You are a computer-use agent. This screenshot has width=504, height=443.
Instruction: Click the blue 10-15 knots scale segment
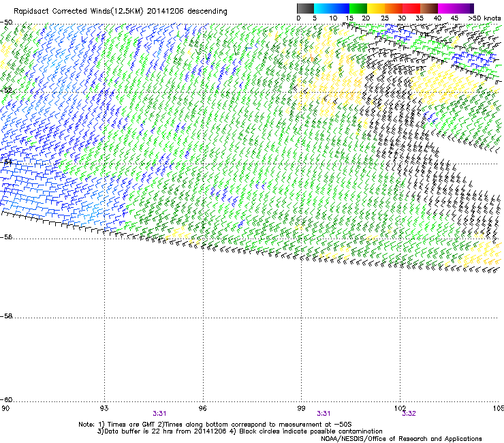coord(341,8)
